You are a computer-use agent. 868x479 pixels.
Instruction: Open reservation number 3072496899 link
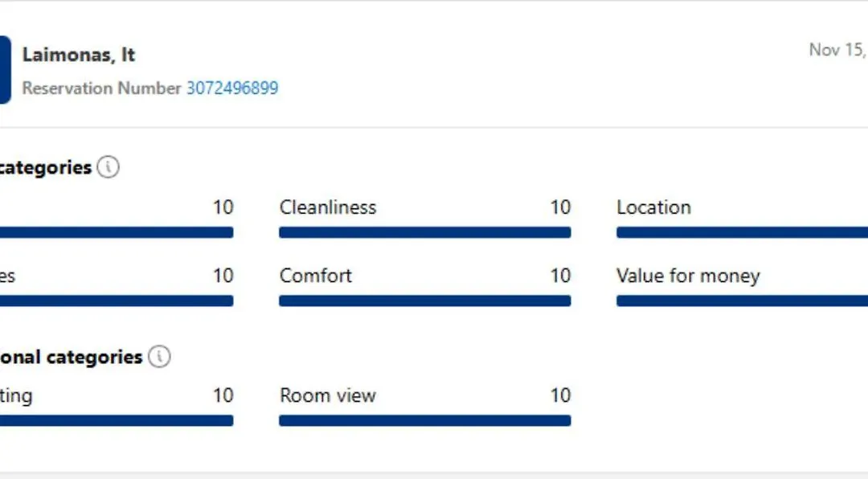pos(232,88)
